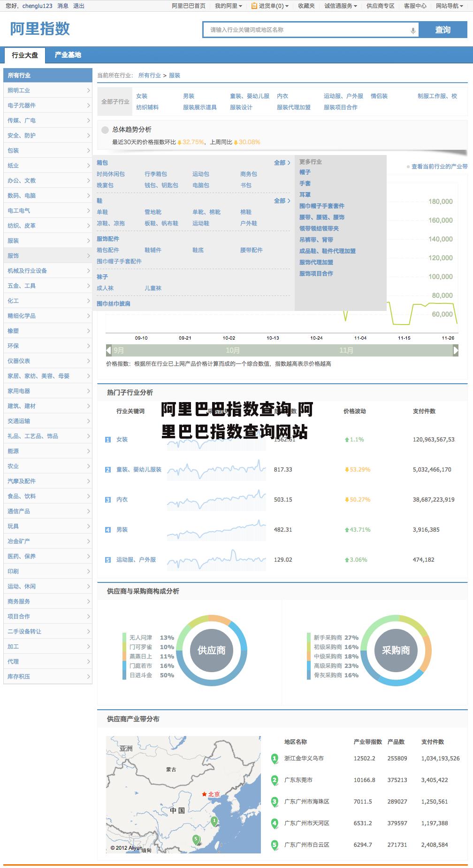The height and width of the screenshot is (868, 473).
Task: Click the 阿里指数 logo
Action: click(x=40, y=29)
